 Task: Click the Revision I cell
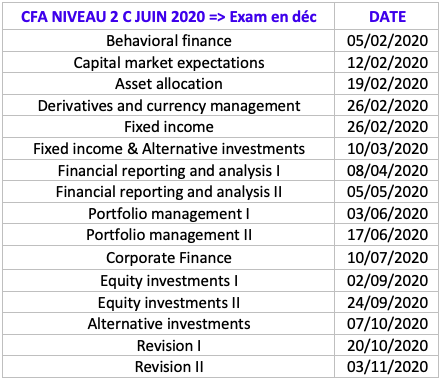[x=168, y=345]
